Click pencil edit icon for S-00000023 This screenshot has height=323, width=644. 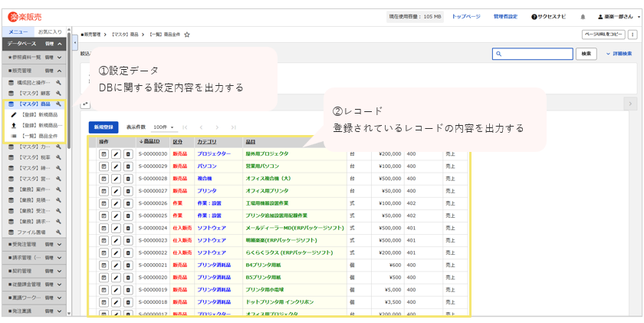[117, 240]
